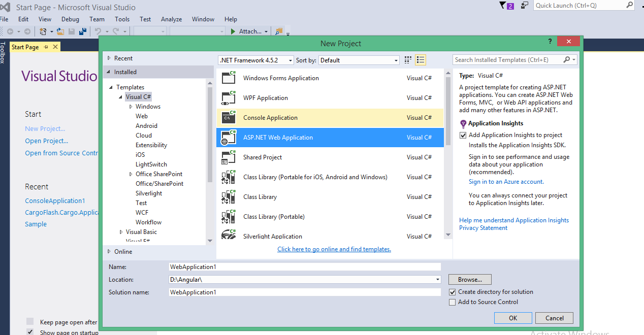
Task: Expand the Recent section
Action: 109,58
